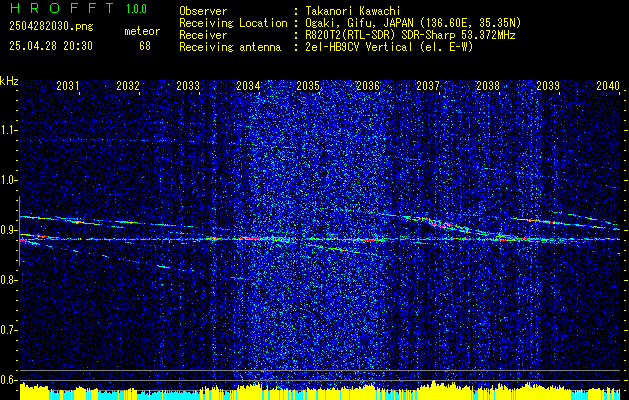Screen dimensions: 629x400
Task: Click the 2035 time marker
Action: (x=308, y=85)
